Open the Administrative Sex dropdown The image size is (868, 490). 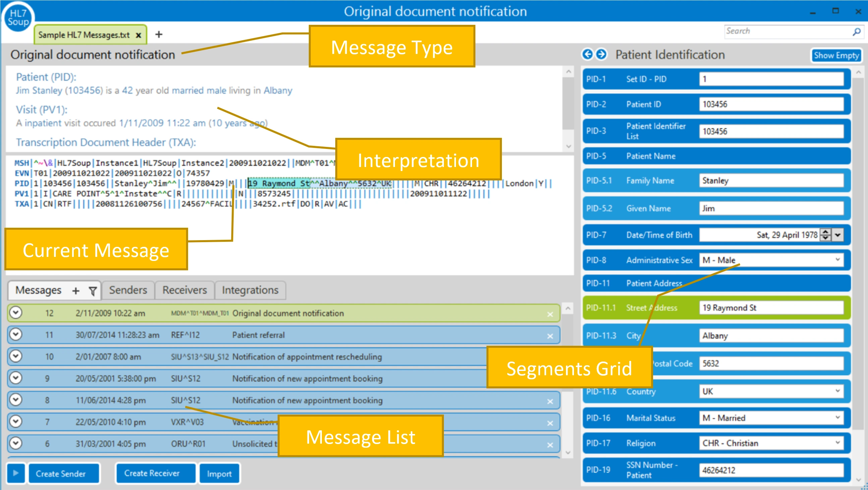click(837, 260)
